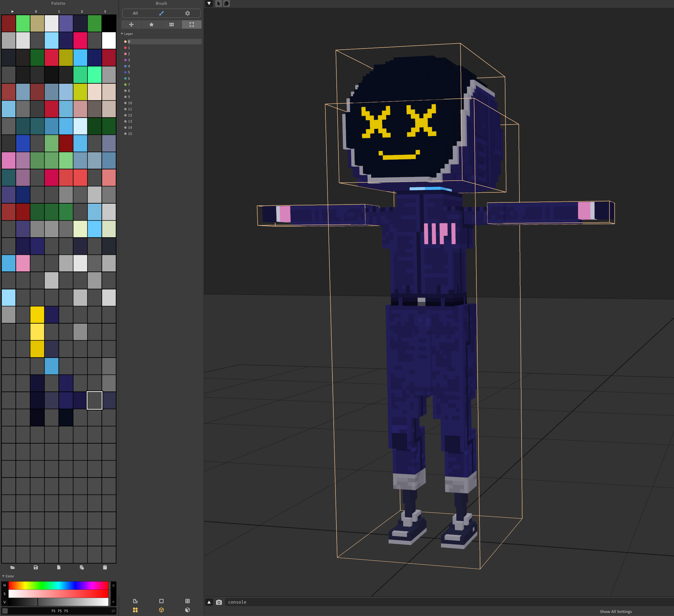The width and height of the screenshot is (674, 616).
Task: Click the Value slider bar
Action: (x=58, y=602)
